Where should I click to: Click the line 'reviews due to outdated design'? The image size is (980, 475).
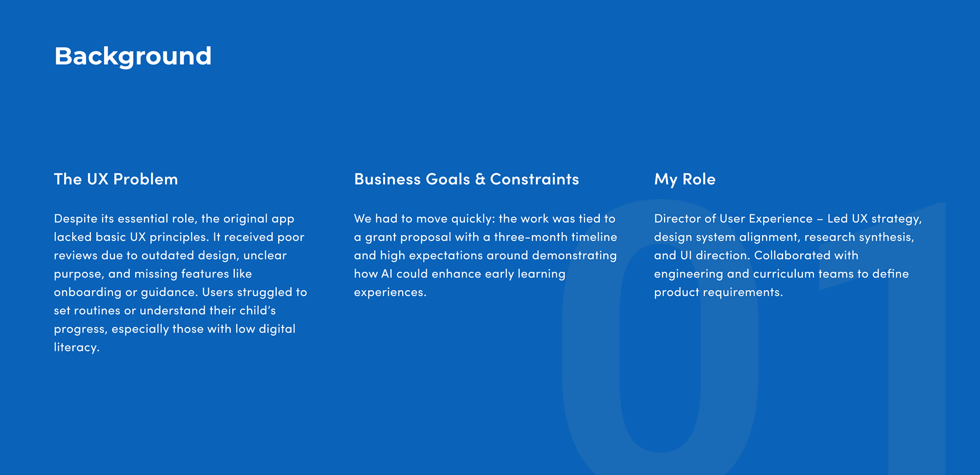point(170,256)
